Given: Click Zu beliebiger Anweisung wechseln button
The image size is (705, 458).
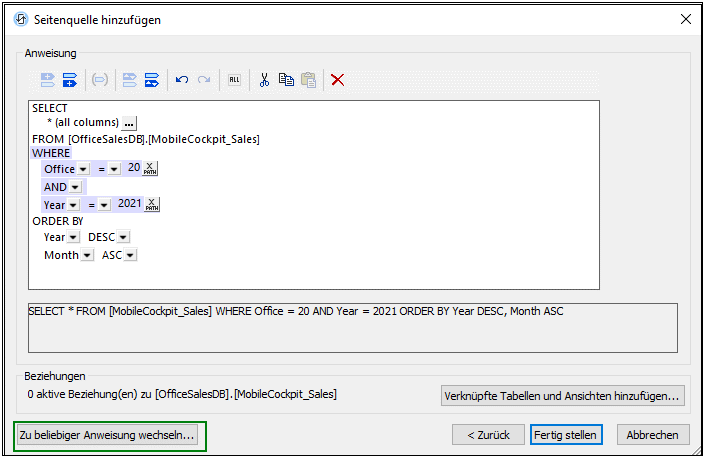Looking at the screenshot, I should coord(107,435).
